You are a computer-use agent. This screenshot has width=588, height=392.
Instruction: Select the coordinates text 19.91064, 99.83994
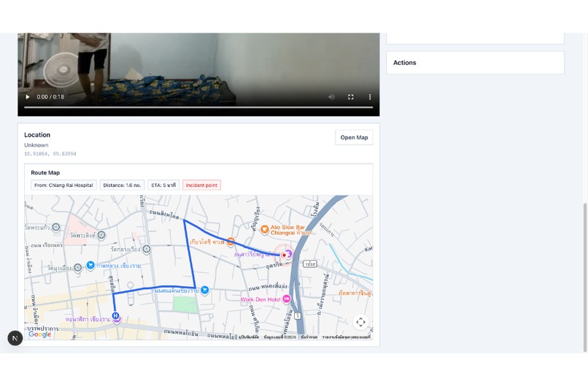(x=50, y=154)
